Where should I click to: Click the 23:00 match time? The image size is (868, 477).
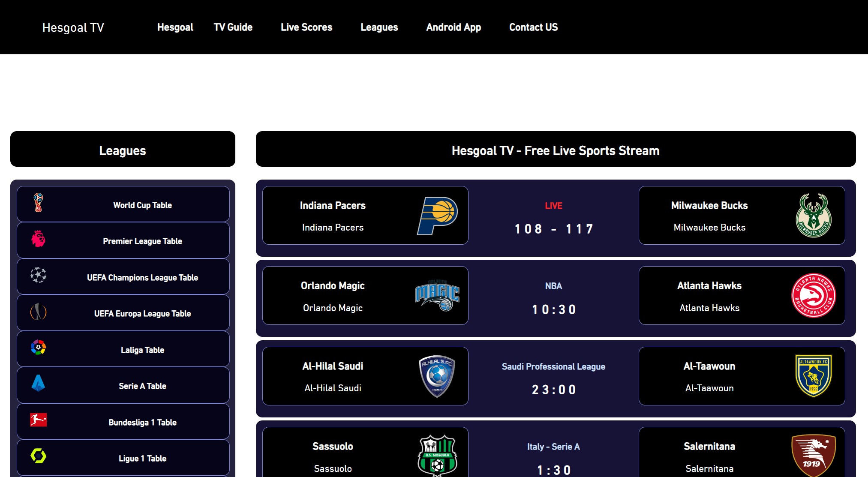point(554,390)
